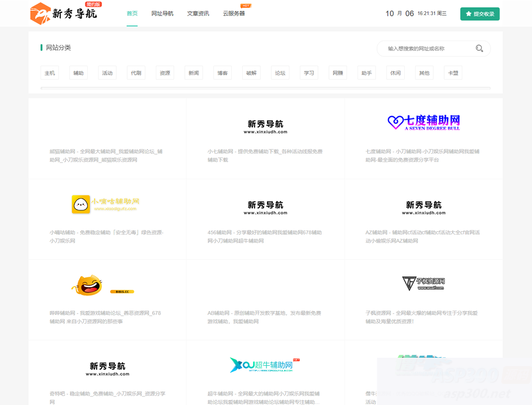Image resolution: width=532 pixels, height=405 pixels.
Task: Select the 卡盟 category tag
Action: pos(453,73)
